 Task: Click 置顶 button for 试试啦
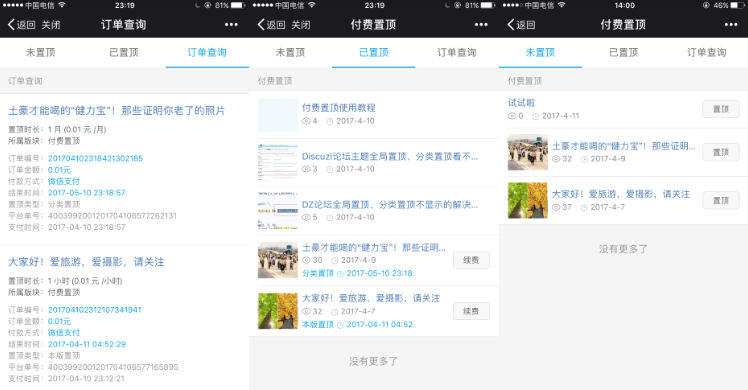point(721,109)
